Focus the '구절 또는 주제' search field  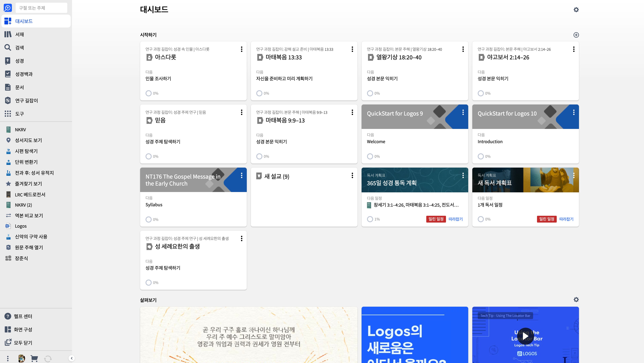tap(41, 8)
